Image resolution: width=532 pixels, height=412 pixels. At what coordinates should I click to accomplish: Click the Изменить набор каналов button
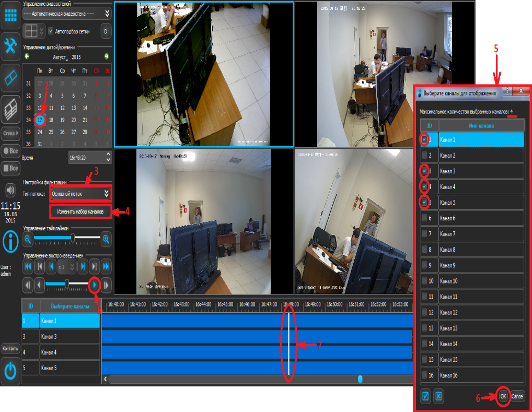(x=80, y=212)
